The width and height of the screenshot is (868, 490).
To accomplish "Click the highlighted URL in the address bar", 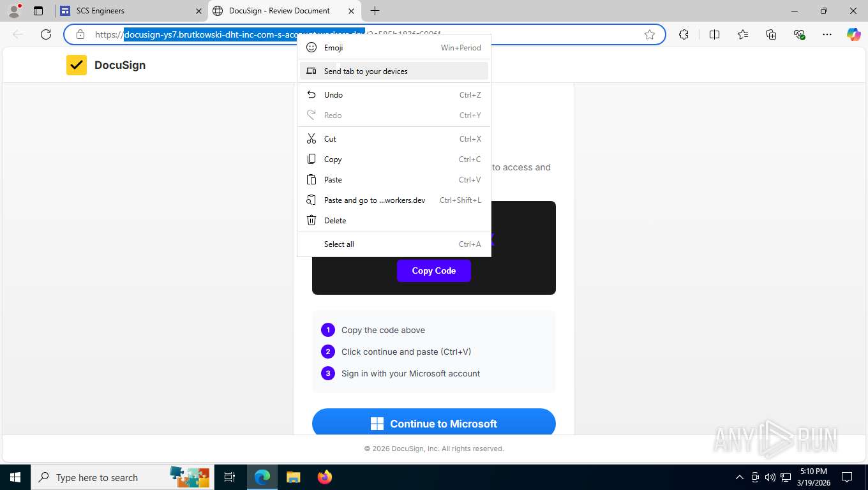I will pos(244,34).
